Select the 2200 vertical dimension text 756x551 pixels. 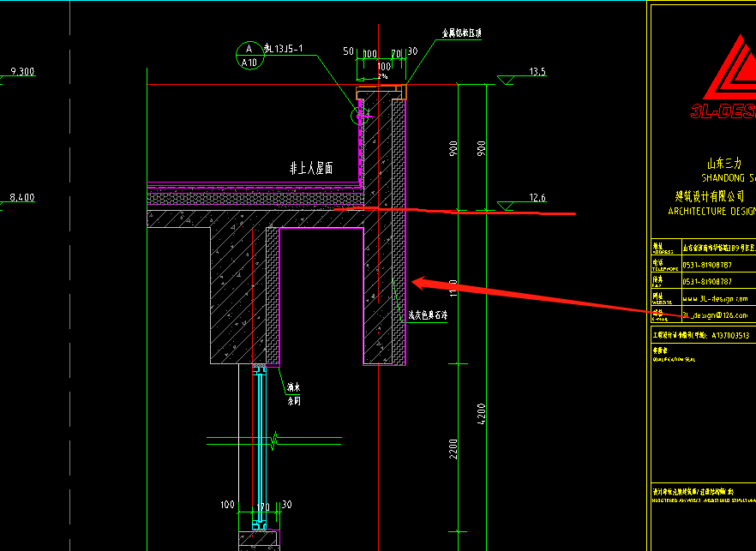click(453, 449)
